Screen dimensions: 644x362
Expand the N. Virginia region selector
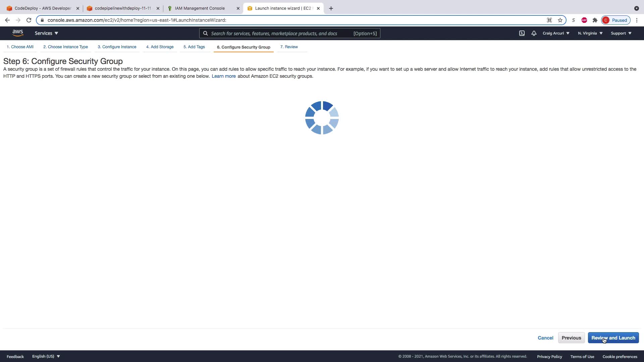(590, 33)
